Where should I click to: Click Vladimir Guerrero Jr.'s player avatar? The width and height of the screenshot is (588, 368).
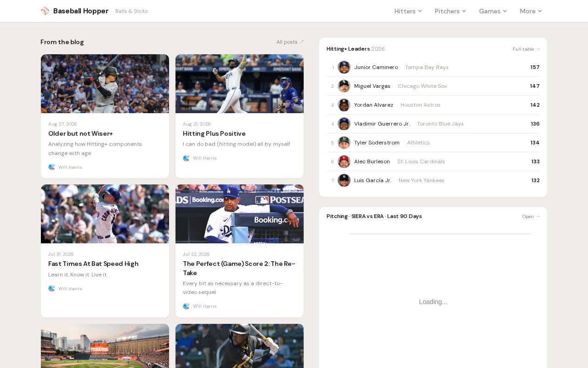[344, 124]
